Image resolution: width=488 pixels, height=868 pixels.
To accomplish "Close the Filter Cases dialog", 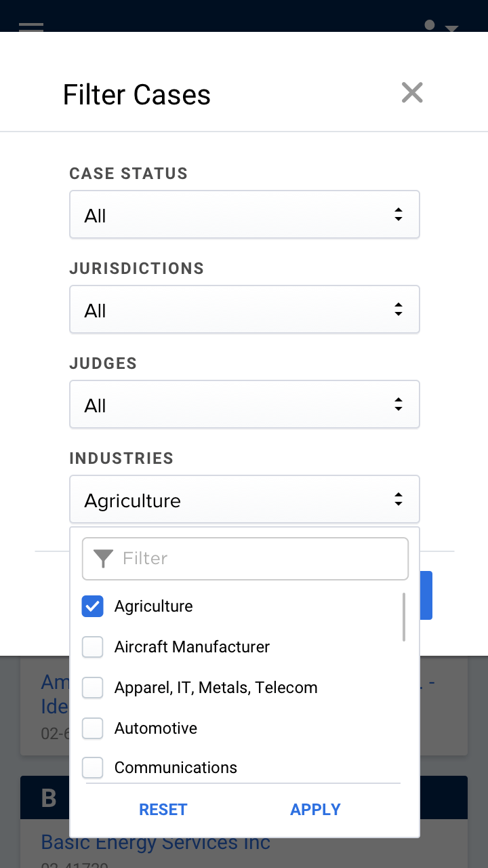I will [412, 93].
